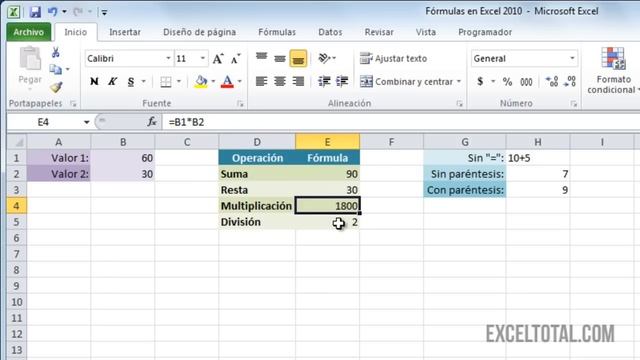Align cell text left
This screenshot has width=640, height=360.
tap(261, 81)
